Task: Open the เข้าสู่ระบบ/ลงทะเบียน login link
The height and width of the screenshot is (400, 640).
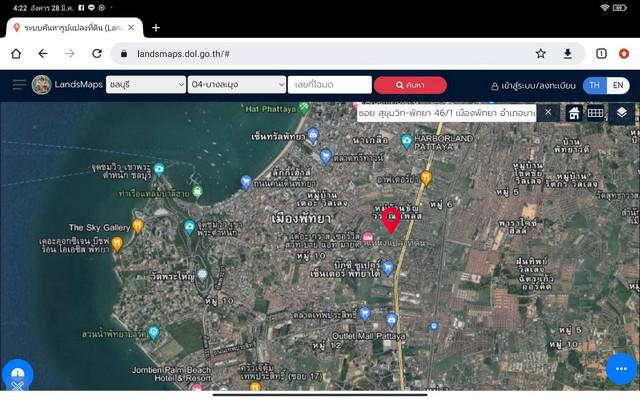Action: pos(531,86)
